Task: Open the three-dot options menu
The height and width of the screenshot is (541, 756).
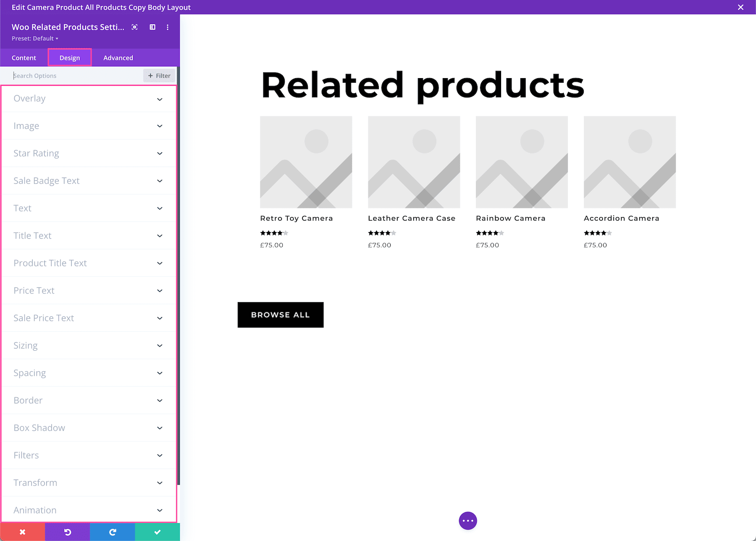Action: pos(168,27)
